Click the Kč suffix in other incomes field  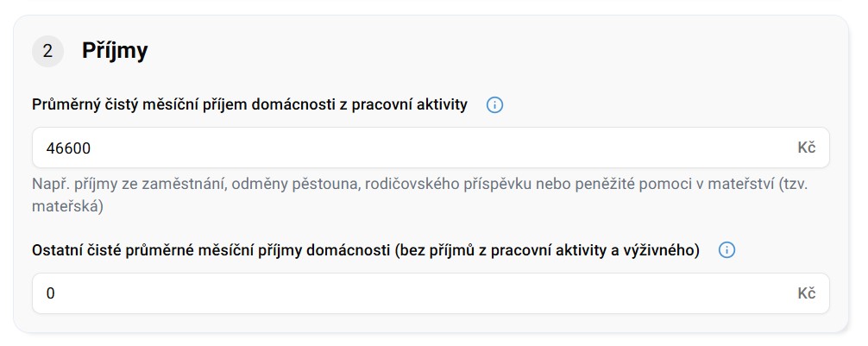[x=806, y=293]
